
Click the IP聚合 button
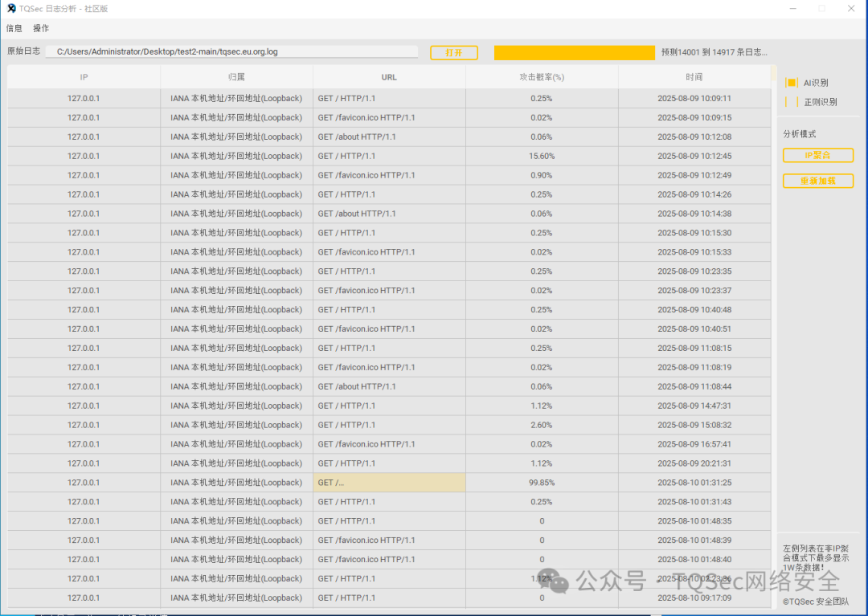(818, 155)
